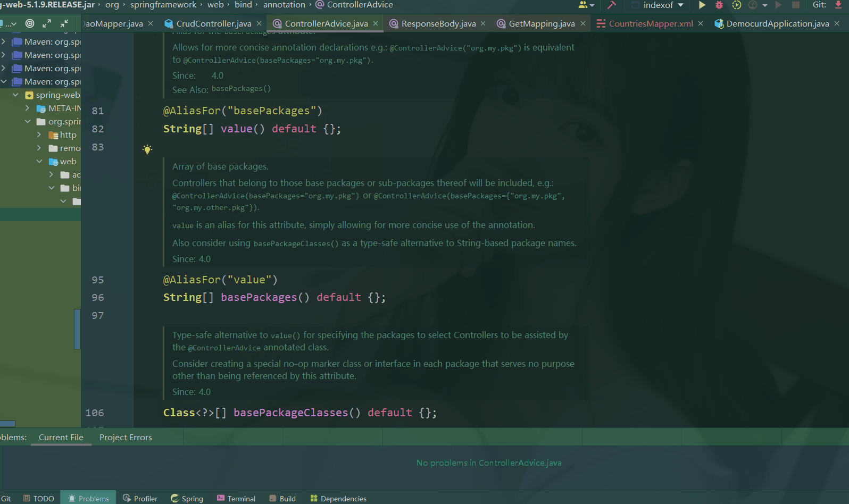
Task: Run with coverage icon
Action: [736, 5]
